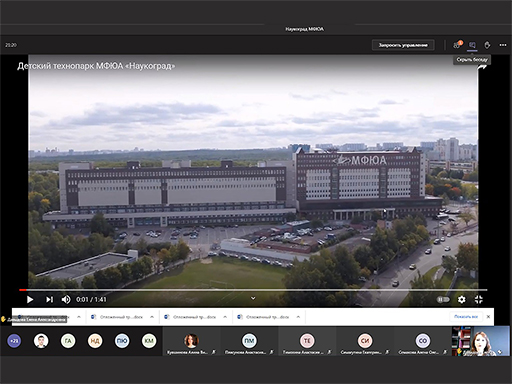Screen dimensions: 512x384
Task: Open fourth downloaded docx file
Action: 263,317
